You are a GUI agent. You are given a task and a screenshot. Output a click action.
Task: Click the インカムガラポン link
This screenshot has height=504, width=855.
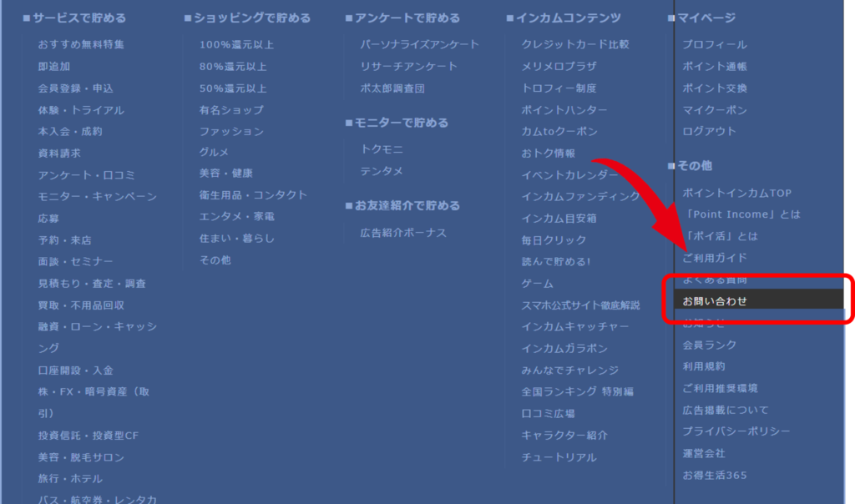(x=564, y=348)
